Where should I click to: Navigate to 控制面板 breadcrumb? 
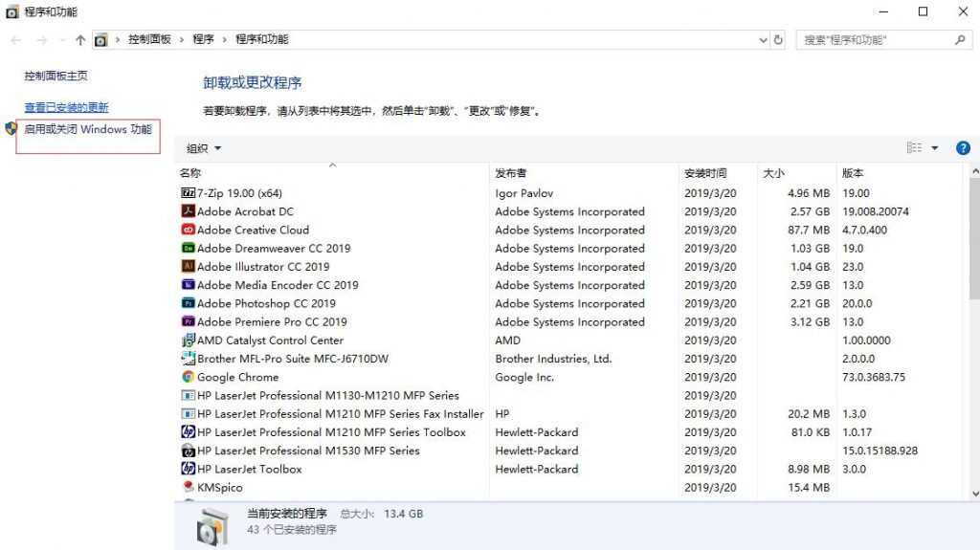[149, 39]
